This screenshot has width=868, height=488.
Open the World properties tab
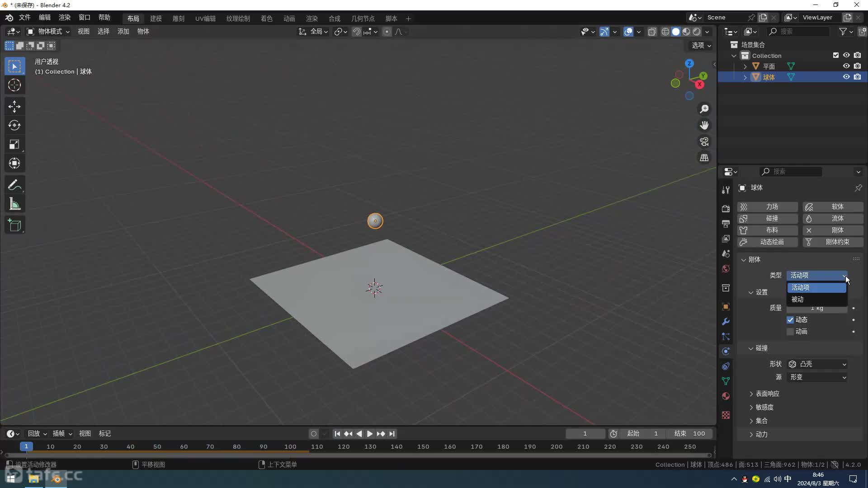click(726, 269)
